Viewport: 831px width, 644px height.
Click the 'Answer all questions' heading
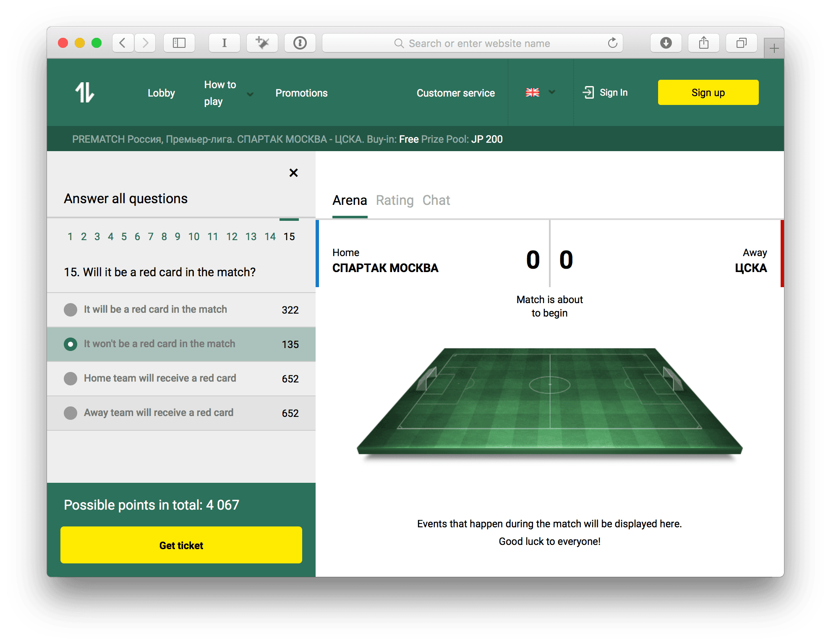click(x=125, y=198)
